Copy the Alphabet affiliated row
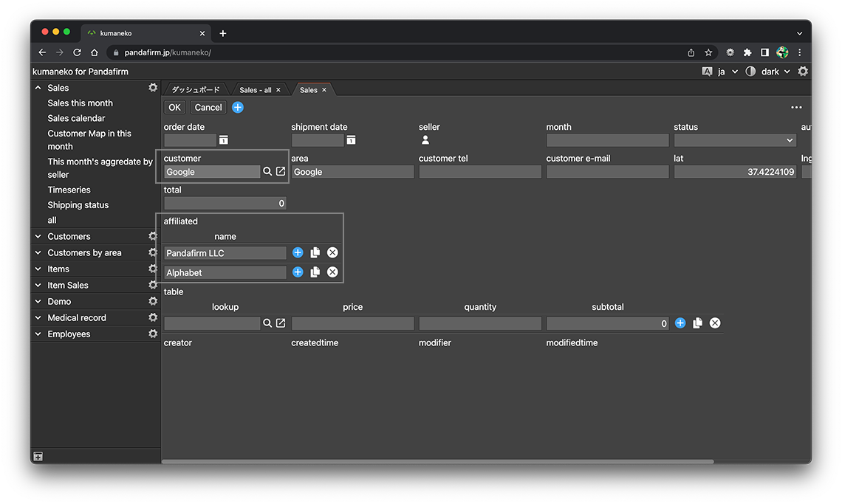This screenshot has width=842, height=504. (315, 272)
